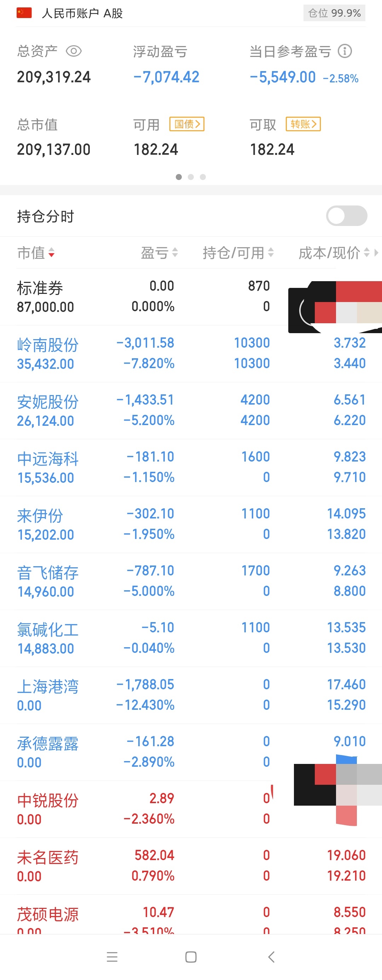This screenshot has height=980, width=382.
Task: Open 岭南股份 holding row
Action: tap(191, 354)
